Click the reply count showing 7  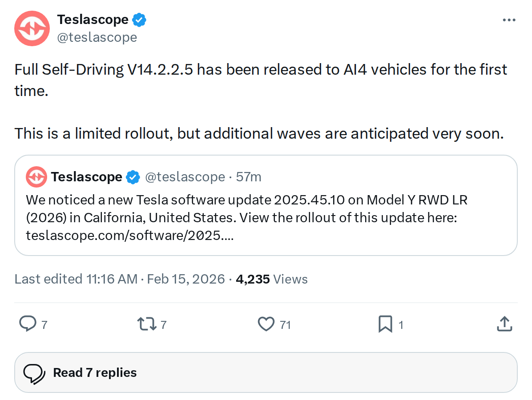44,325
